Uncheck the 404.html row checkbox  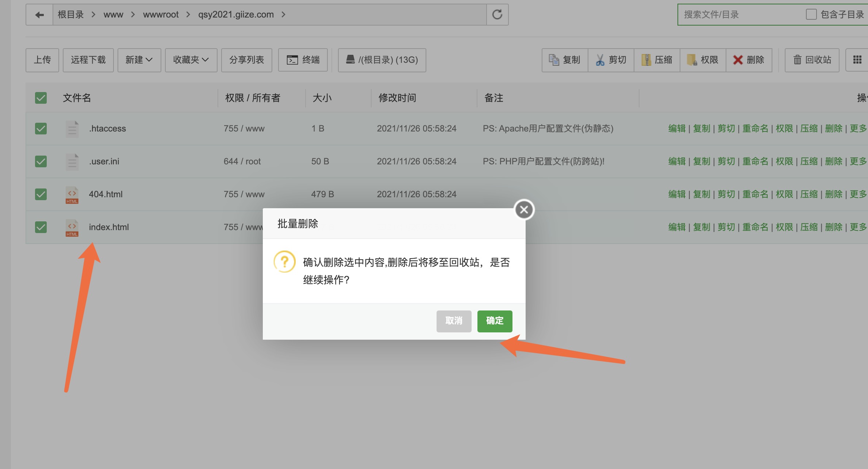(41, 194)
